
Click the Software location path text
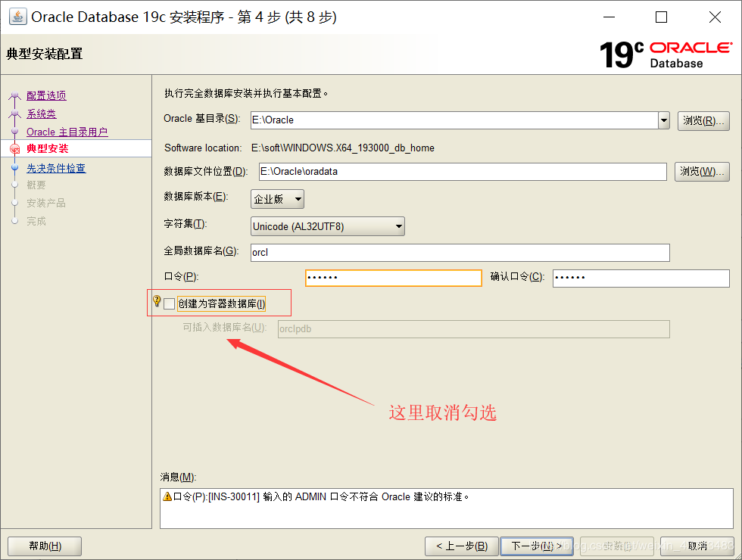click(x=342, y=148)
